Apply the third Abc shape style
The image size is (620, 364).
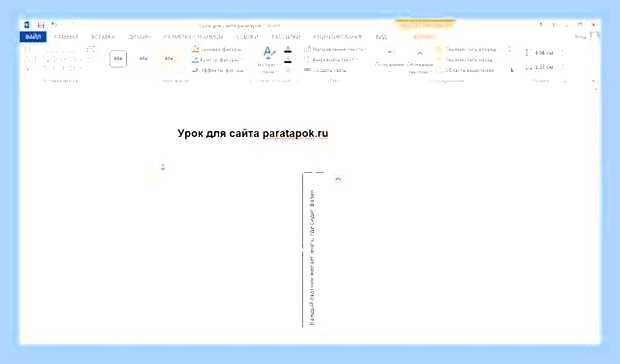click(x=169, y=58)
